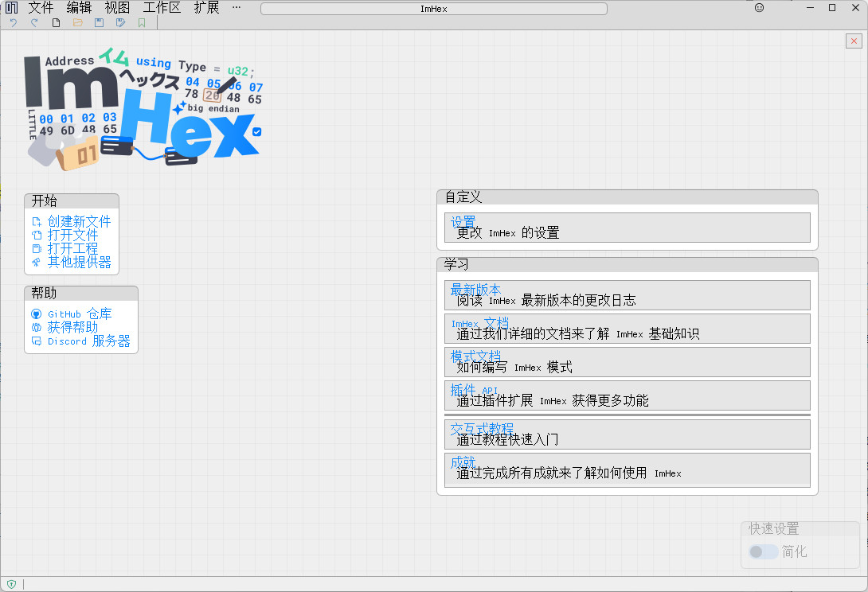Open the Discord 服务器 link

[89, 341]
